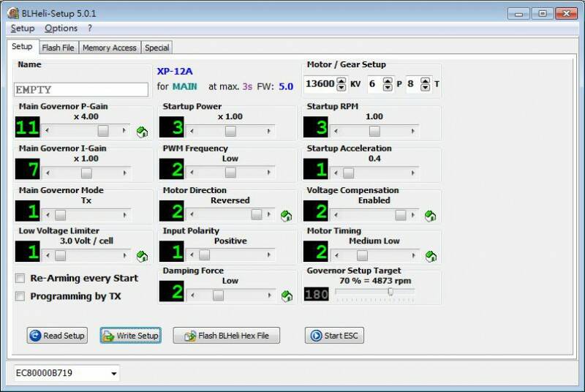Screen dimensions: 585x392
Task: Click the Governor Setup Target 180 display
Action: pyautogui.click(x=317, y=294)
